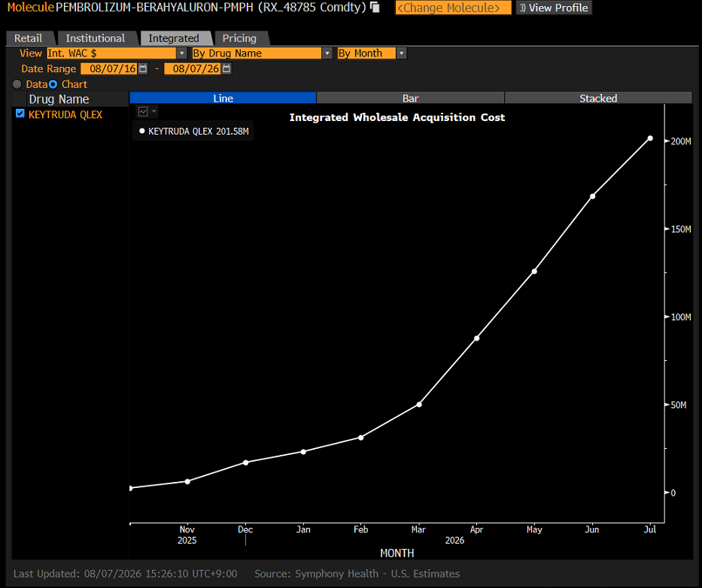The image size is (702, 588).
Task: Click the June data point on the line
Action: point(592,196)
